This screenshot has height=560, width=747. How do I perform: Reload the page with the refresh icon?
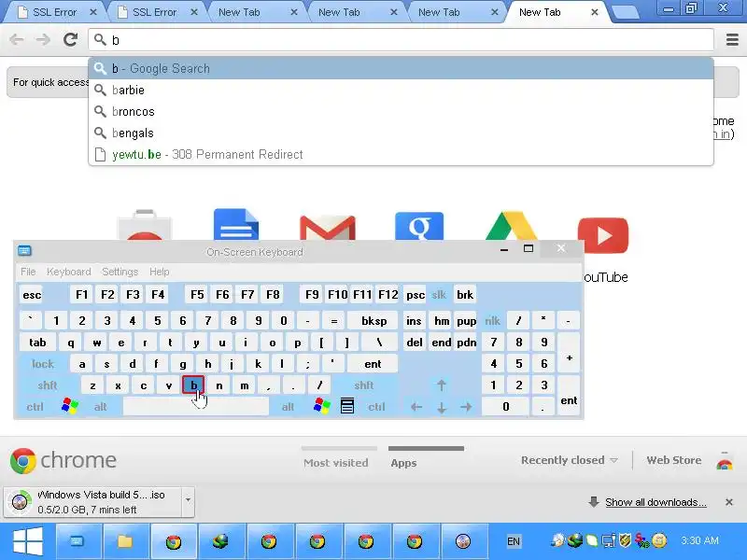(x=71, y=39)
